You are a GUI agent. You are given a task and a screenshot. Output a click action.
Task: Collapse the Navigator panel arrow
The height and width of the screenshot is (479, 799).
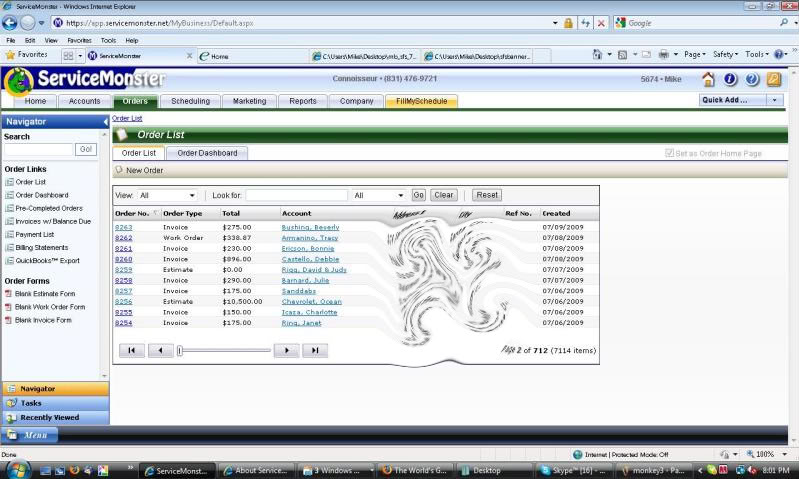click(105, 121)
